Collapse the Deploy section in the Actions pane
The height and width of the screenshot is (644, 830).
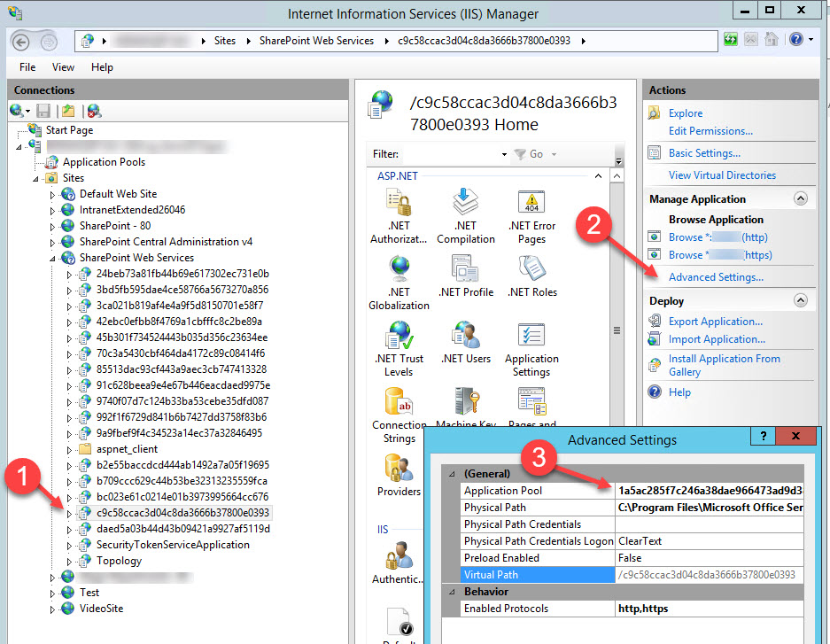pos(803,299)
